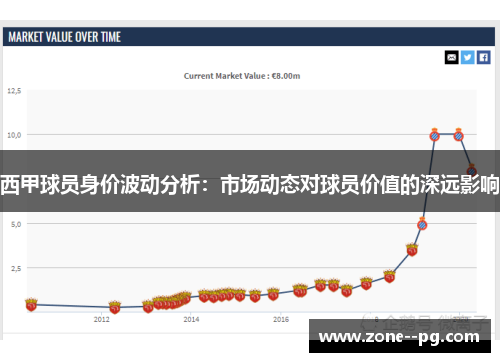Click the 2,5 y-axis label
This screenshot has height=362, width=500.
16,268
